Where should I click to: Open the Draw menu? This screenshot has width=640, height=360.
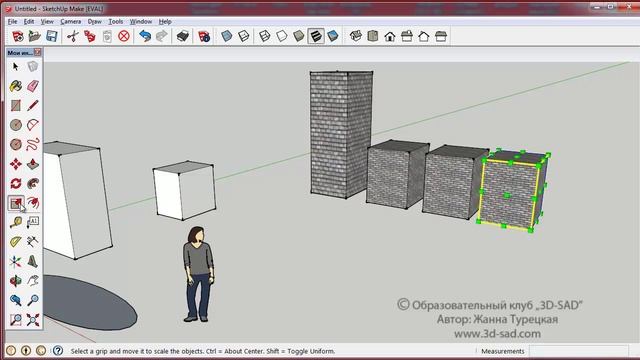[94, 22]
